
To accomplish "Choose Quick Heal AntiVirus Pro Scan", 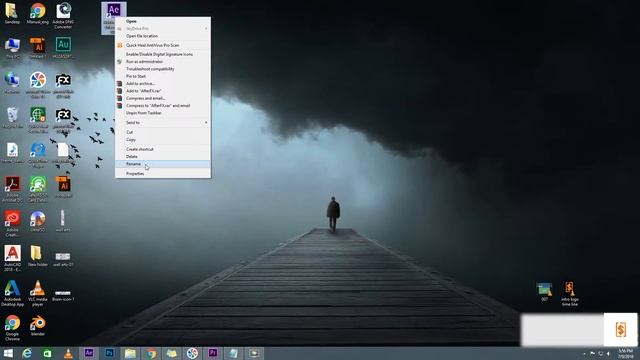I will click(x=163, y=45).
